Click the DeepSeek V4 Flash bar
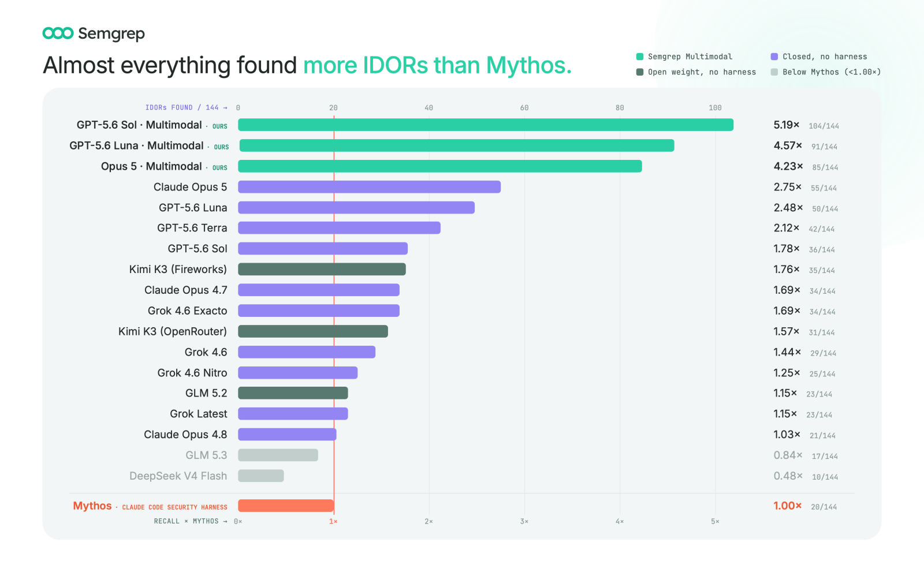 point(261,476)
